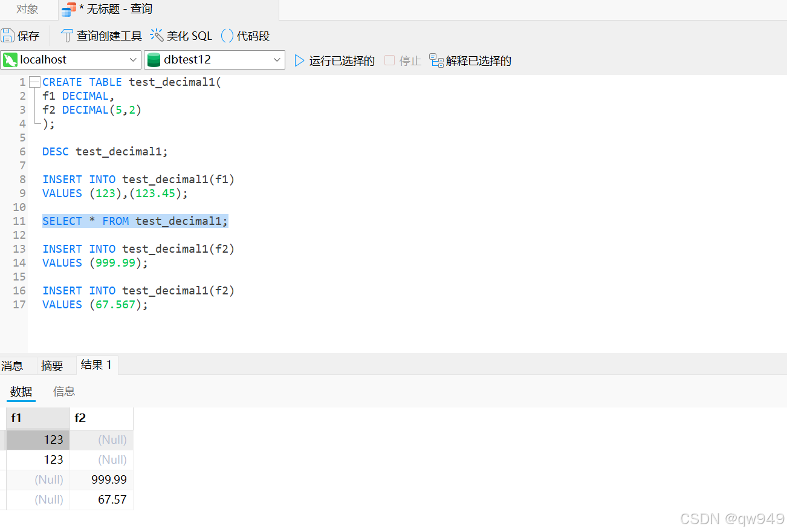
Task: Switch to the 摘要 summary tab
Action: [x=51, y=365]
